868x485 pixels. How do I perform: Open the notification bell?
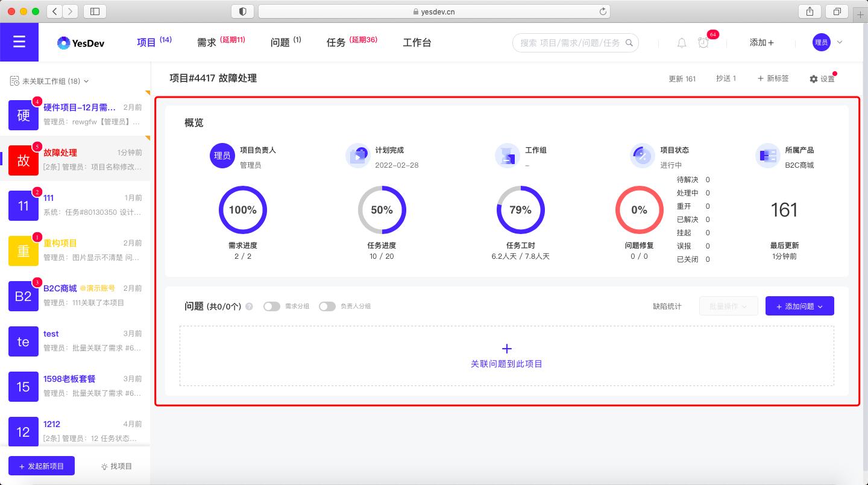(681, 42)
